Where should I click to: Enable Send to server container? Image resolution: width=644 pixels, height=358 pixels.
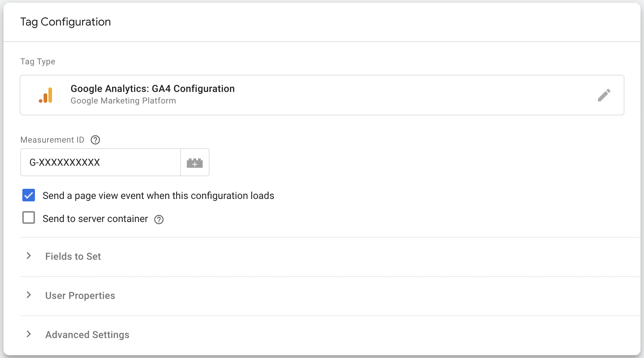click(29, 217)
